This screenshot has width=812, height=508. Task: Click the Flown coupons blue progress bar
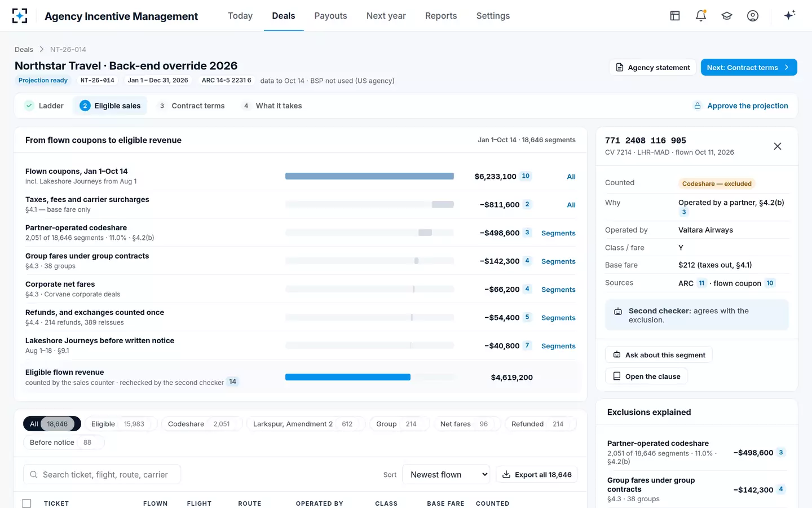(x=369, y=176)
